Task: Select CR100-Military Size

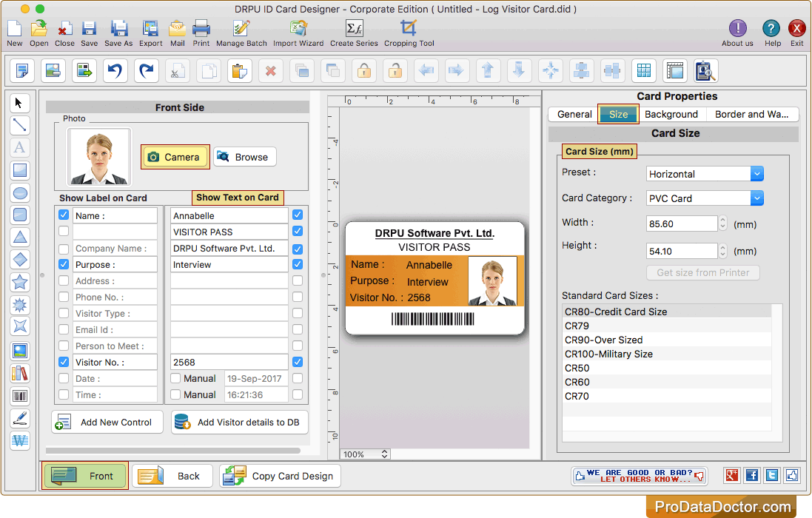Action: click(x=666, y=354)
